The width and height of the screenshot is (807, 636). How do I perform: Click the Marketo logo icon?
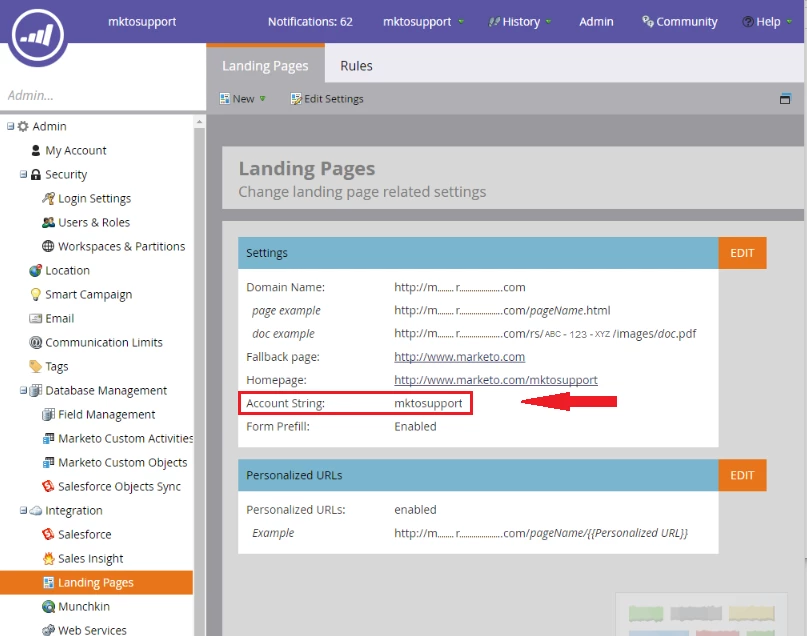(x=37, y=34)
